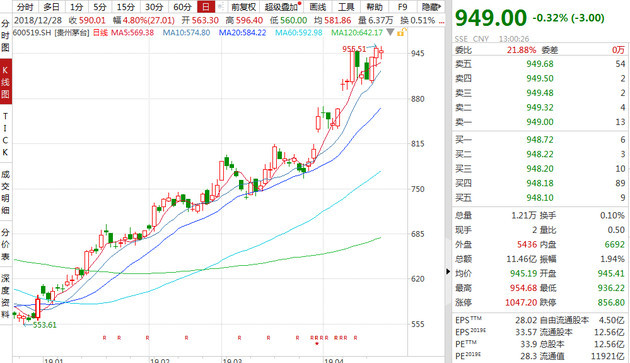Screen dimensions: 630x363
Task: Select the K线图 sidebar tab
Action: [x=6, y=82]
